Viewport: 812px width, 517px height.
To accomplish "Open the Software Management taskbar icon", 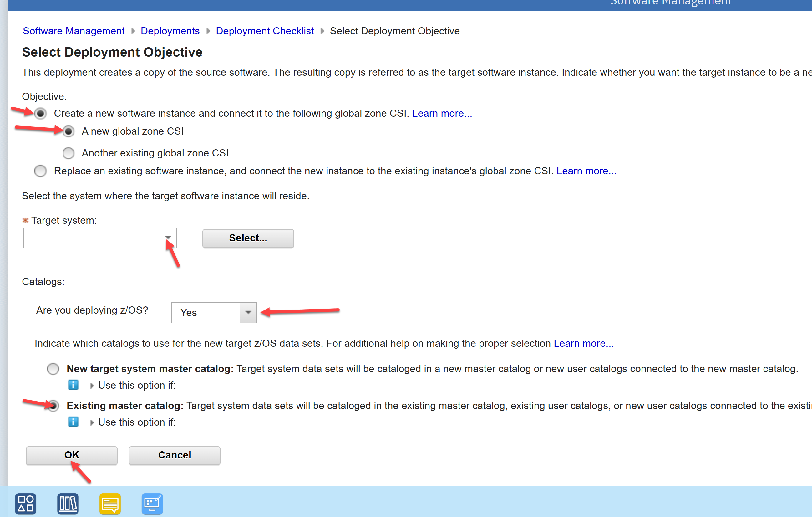I will (152, 504).
